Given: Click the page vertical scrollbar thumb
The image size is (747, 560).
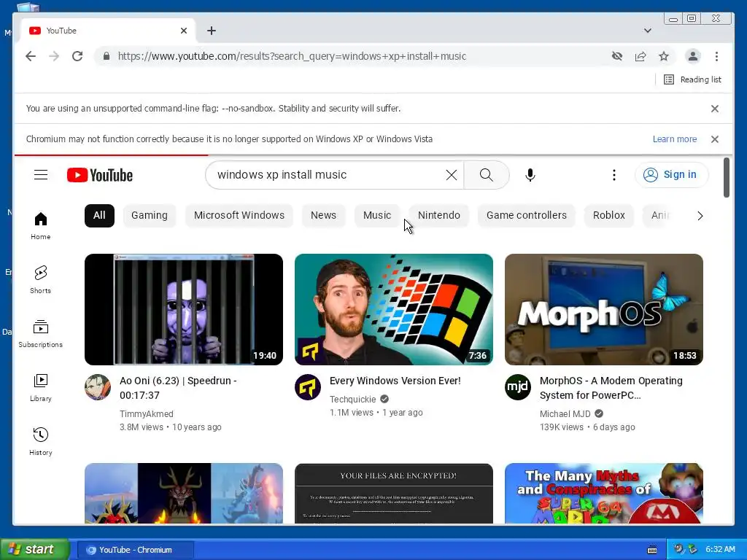Looking at the screenshot, I should click(726, 178).
